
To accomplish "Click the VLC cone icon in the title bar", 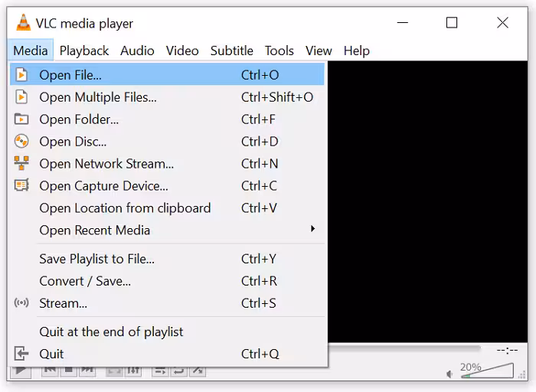I will [23, 22].
